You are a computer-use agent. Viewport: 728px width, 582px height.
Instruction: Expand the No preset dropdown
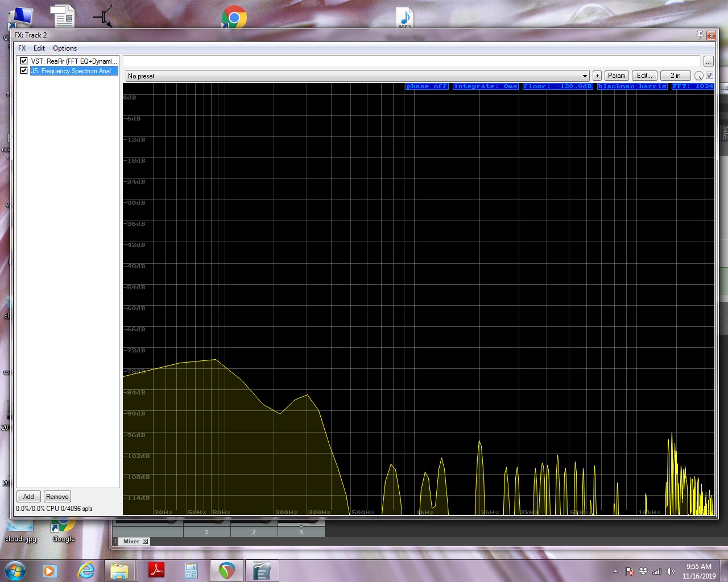point(585,76)
